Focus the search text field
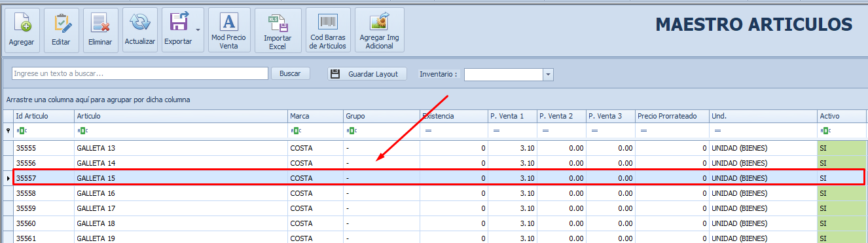The height and width of the screenshot is (243, 868). click(140, 73)
